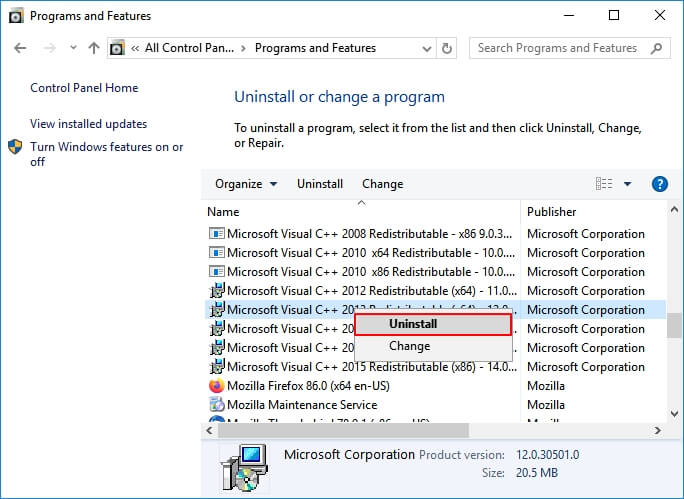The width and height of the screenshot is (684, 499).
Task: Click the up arrow navigation icon
Action: pyautogui.click(x=94, y=48)
